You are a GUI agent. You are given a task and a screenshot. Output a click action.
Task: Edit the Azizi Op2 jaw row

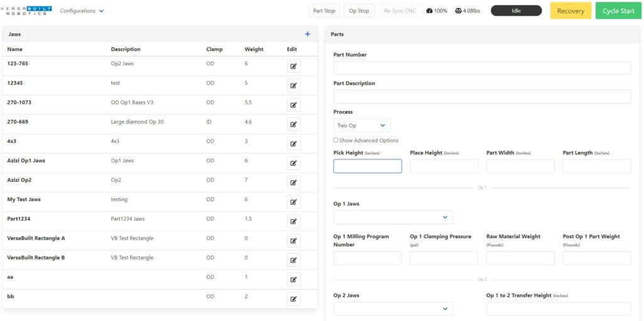[294, 183]
